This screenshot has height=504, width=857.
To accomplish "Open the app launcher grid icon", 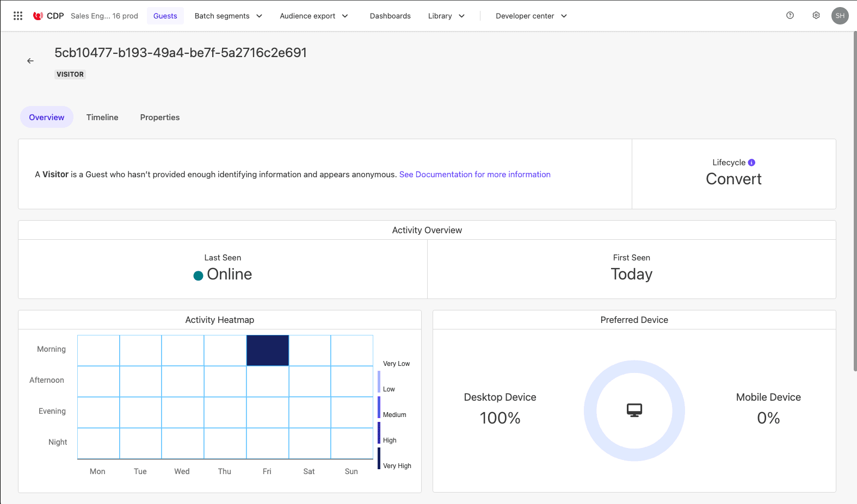I will point(18,16).
